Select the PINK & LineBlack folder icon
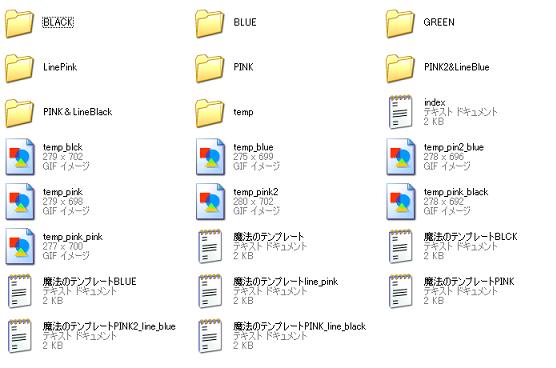The image size is (556, 368). (20, 113)
